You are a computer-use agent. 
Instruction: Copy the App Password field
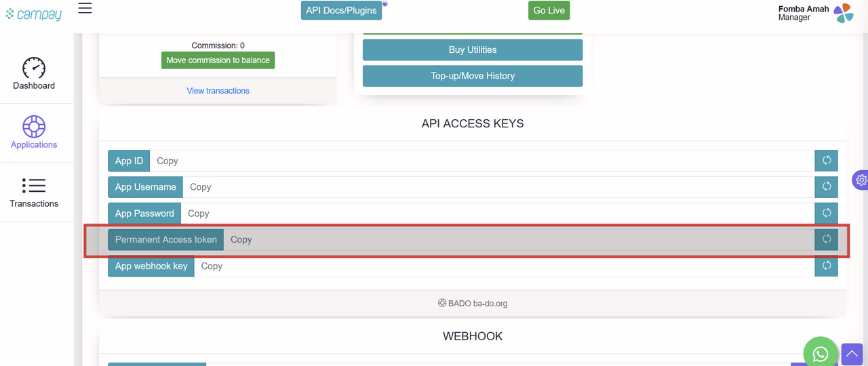[x=498, y=213]
